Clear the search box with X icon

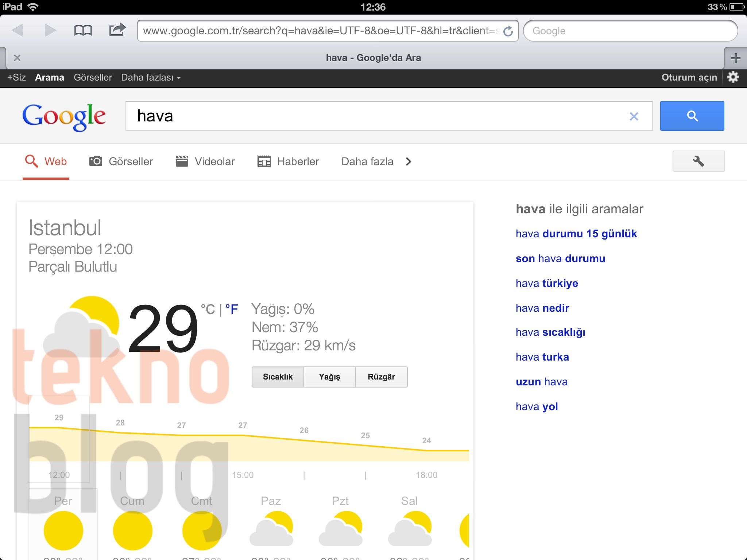(x=634, y=116)
